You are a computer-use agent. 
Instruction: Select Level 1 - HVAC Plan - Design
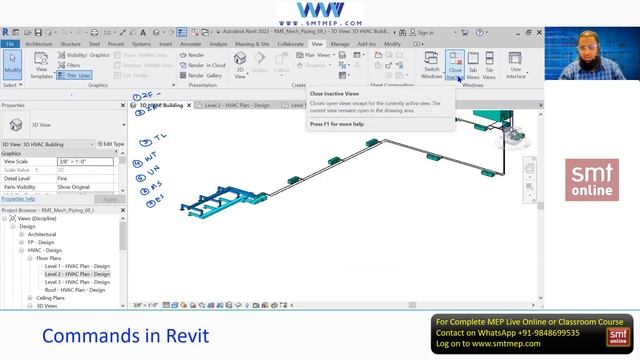coord(77,266)
